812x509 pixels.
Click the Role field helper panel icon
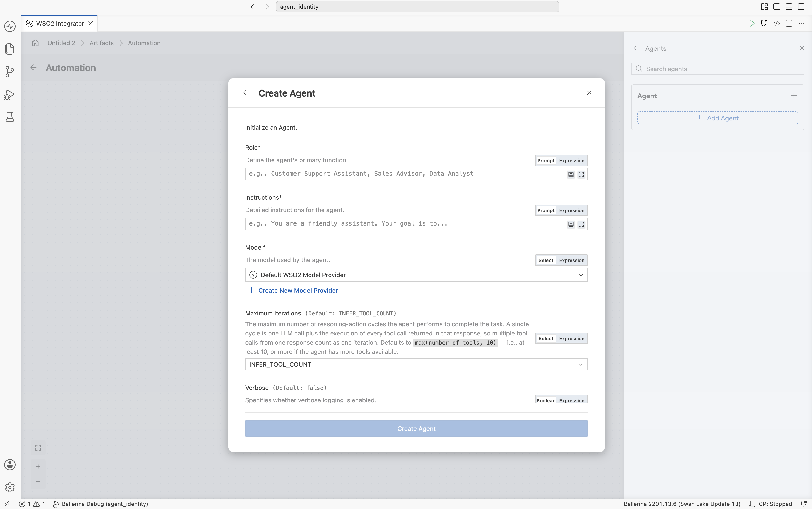pyautogui.click(x=571, y=174)
